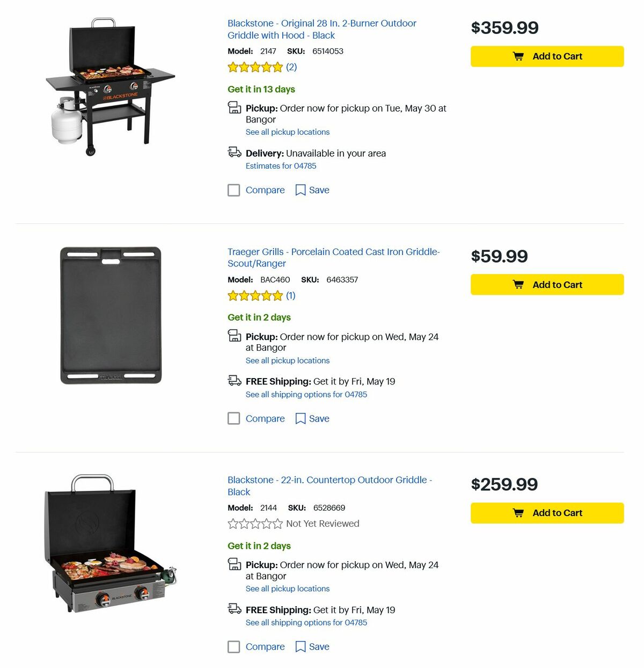Check Compare for the Blackstone 22-in countertop griddle
The width and height of the screenshot is (644, 668).
coord(234,647)
